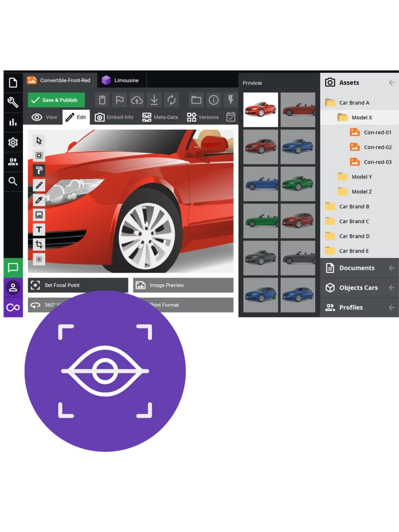
Task: Activate the crop tool
Action: point(39,245)
